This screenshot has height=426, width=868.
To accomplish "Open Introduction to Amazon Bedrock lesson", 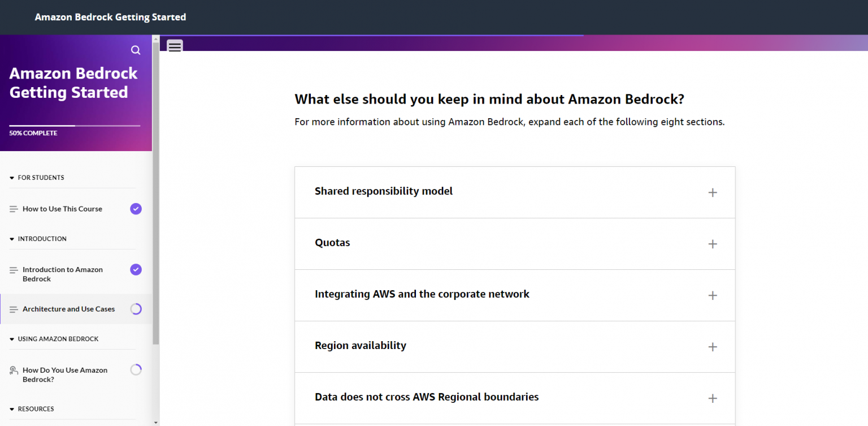I will coord(62,274).
